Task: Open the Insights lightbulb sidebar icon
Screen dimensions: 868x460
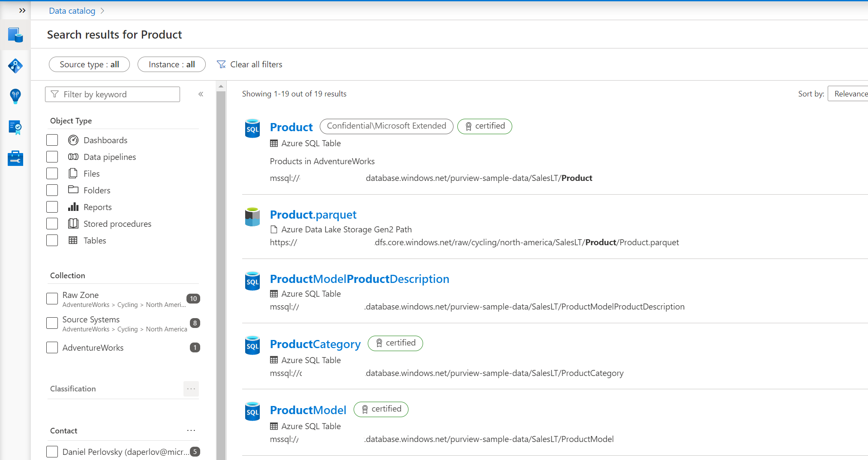Action: tap(15, 96)
